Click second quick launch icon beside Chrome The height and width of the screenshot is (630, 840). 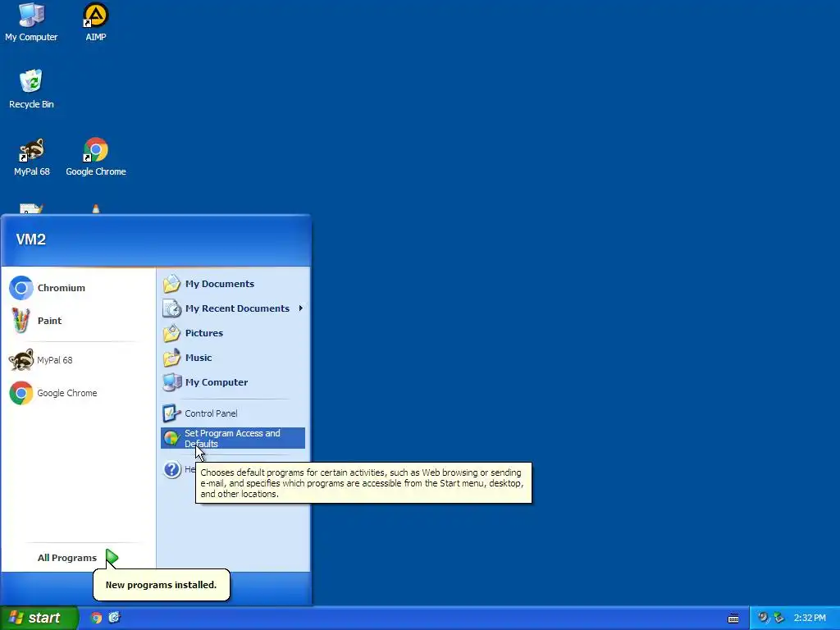coord(114,618)
